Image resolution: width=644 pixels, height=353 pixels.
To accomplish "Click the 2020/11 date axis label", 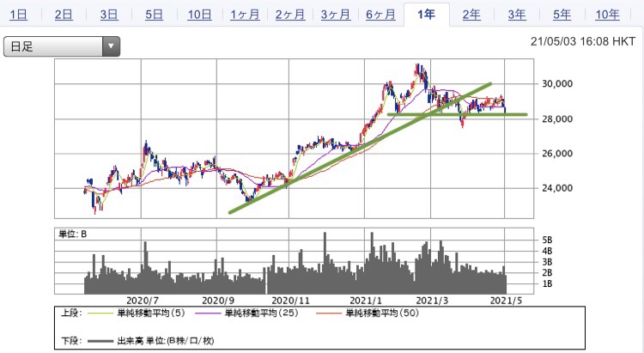I will pyautogui.click(x=290, y=301).
